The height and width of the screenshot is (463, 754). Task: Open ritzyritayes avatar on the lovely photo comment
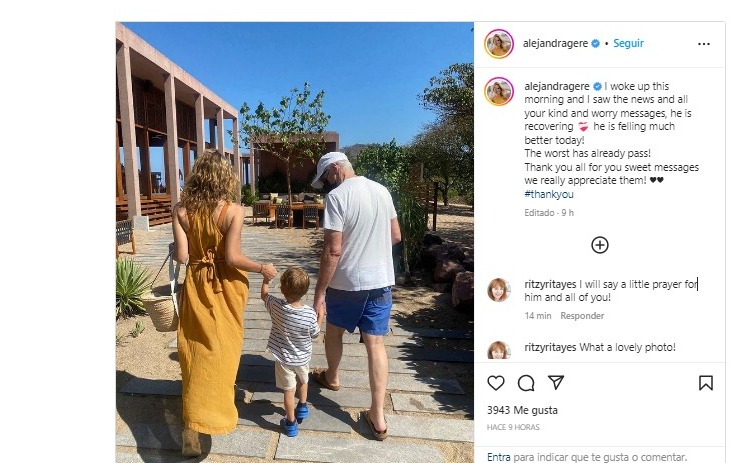click(x=498, y=350)
